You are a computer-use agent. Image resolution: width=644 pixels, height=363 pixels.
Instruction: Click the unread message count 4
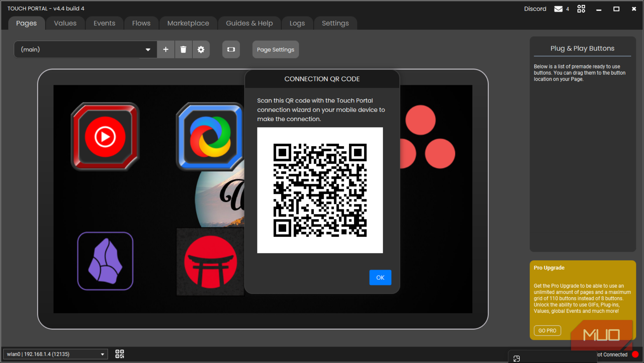pyautogui.click(x=568, y=9)
